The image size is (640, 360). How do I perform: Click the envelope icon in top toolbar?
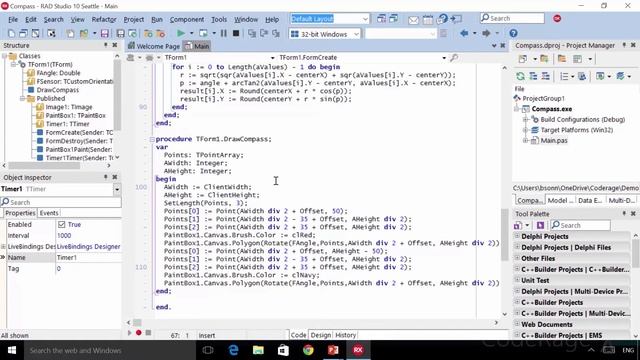tap(413, 20)
